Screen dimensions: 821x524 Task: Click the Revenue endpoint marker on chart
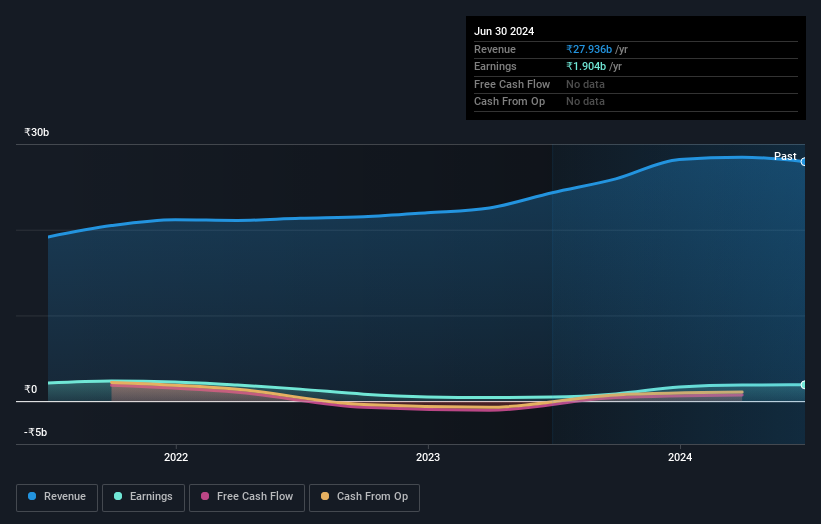point(804,162)
